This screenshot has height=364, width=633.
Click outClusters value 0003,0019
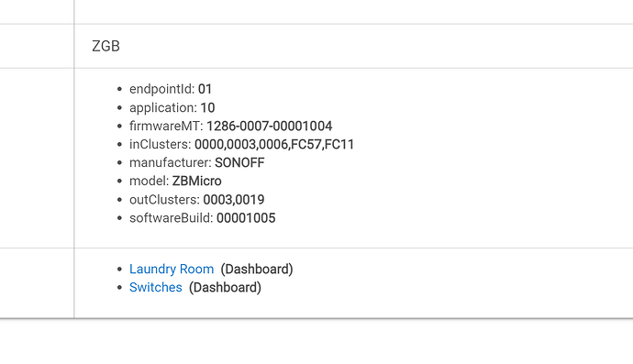[234, 200]
